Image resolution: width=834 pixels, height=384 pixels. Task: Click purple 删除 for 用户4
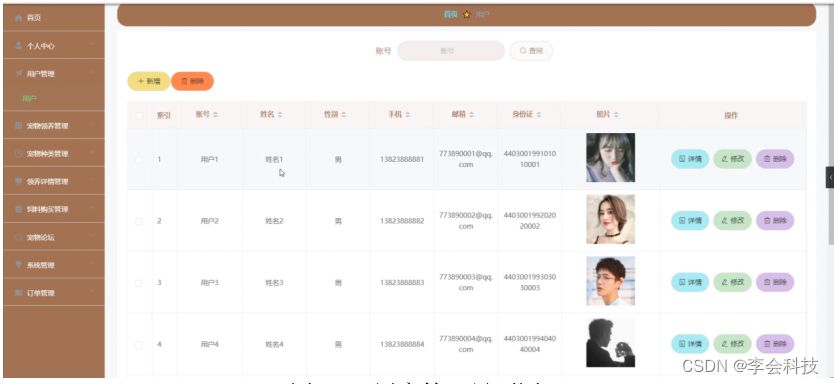[775, 344]
